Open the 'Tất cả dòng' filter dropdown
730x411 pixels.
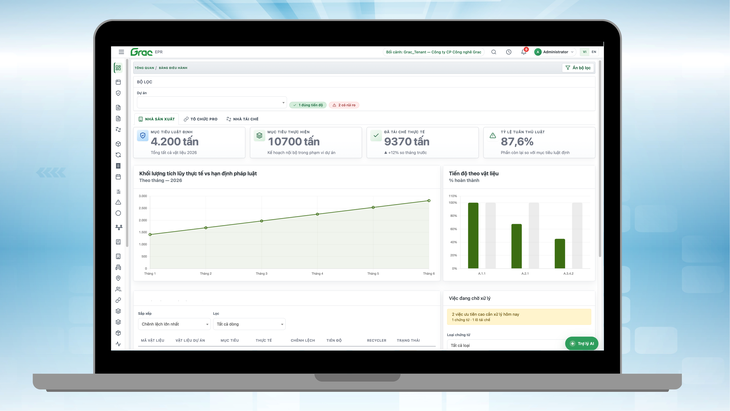(249, 324)
